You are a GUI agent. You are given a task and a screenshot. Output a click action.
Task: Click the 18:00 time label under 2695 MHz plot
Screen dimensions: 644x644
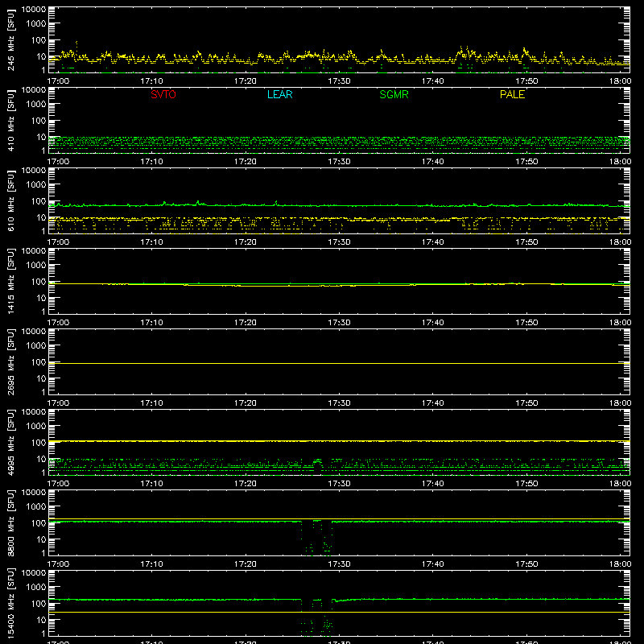pos(620,403)
